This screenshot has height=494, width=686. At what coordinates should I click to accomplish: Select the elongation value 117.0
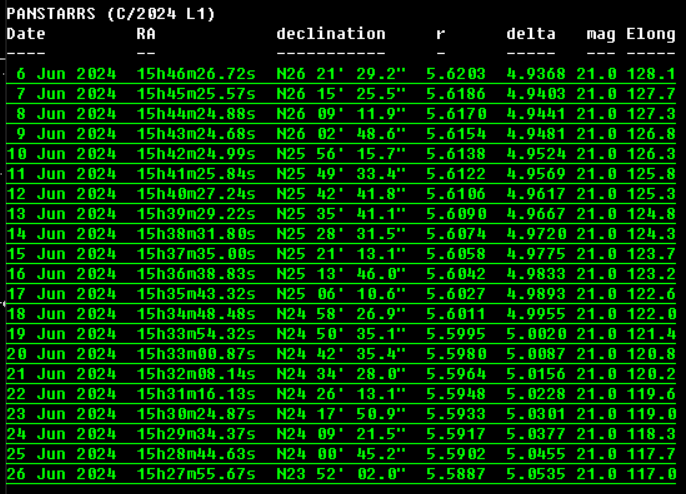click(x=651, y=474)
